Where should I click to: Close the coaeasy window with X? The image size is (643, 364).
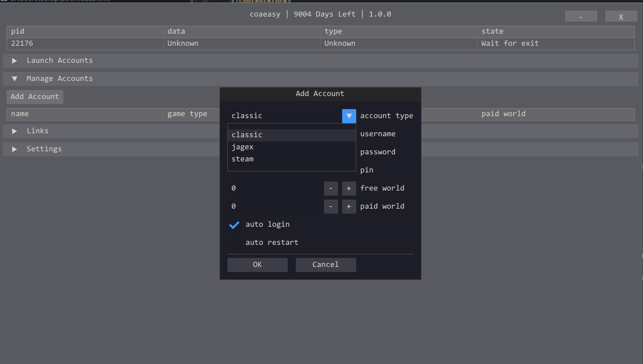(621, 17)
